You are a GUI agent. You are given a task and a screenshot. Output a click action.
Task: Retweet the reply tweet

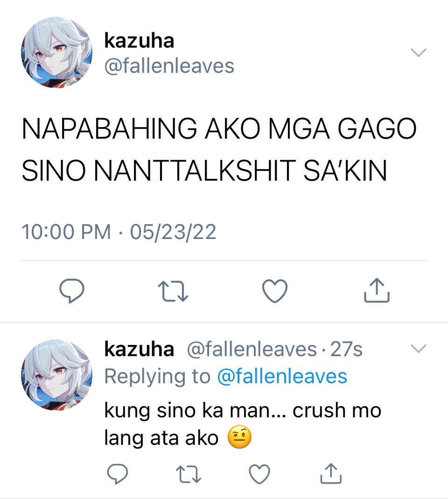tap(189, 474)
